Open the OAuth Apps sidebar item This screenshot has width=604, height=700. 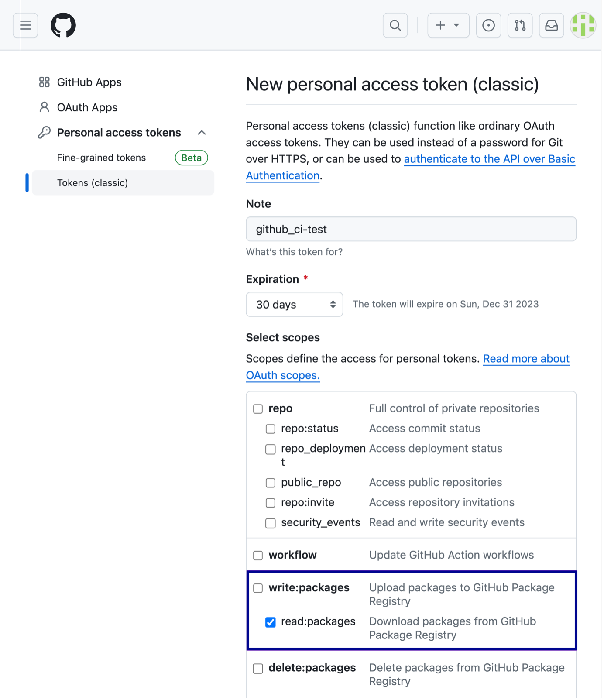(x=87, y=107)
